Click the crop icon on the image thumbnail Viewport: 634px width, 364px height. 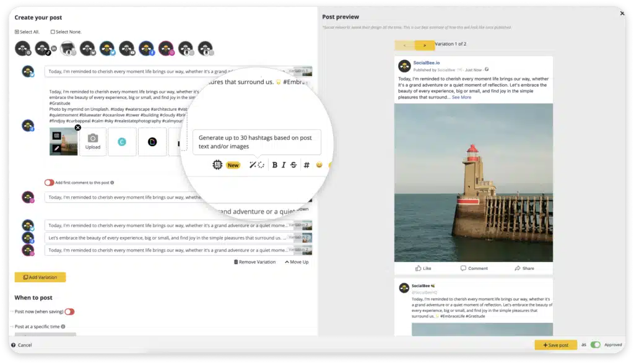click(56, 136)
